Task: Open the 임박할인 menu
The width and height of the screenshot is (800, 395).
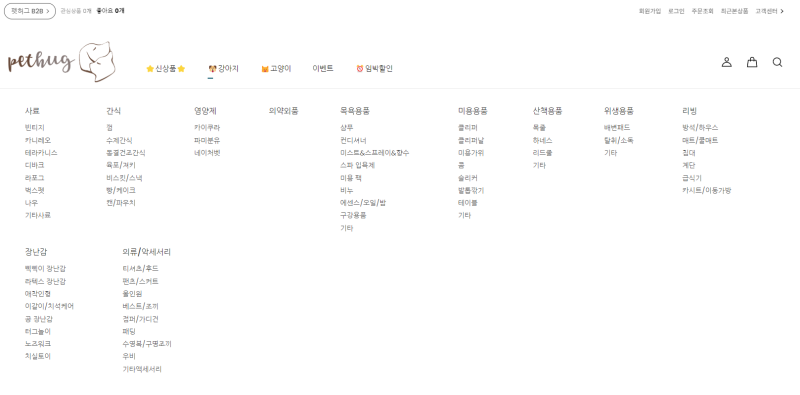Action: 374,68
